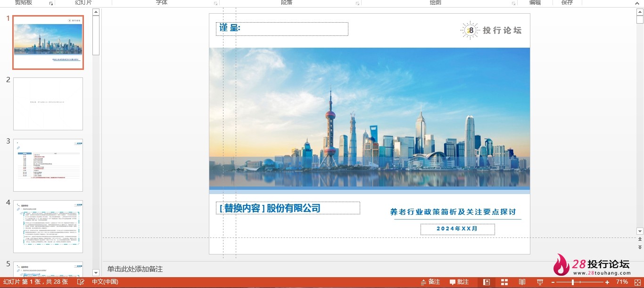Select slide 2 thumbnail
The image size is (644, 288).
48,104
